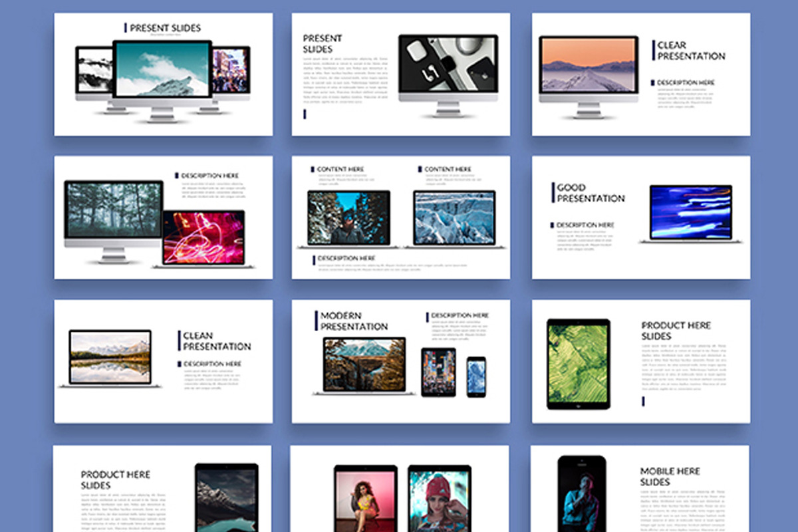Select the 'CLEAR PRESENTATION' heading
Image resolution: width=798 pixels, height=532 pixels.
(691, 51)
